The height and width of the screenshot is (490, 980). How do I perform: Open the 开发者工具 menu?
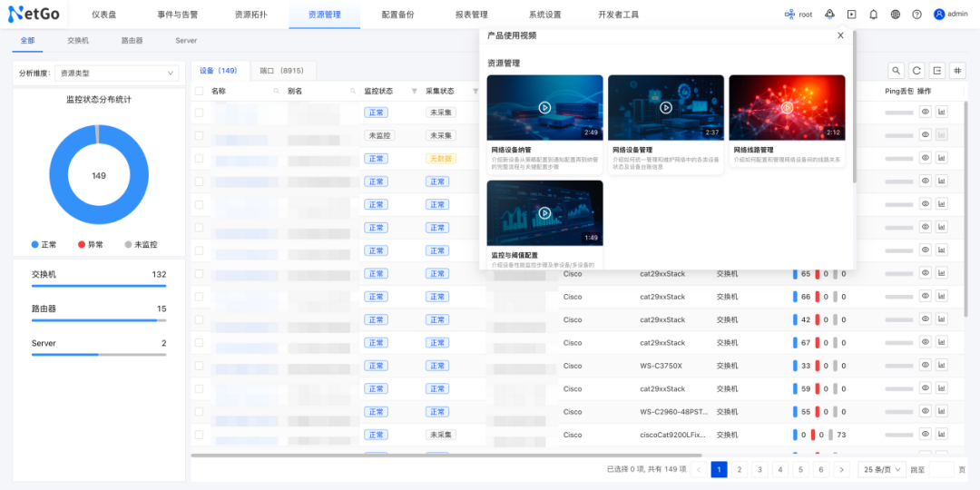[618, 15]
